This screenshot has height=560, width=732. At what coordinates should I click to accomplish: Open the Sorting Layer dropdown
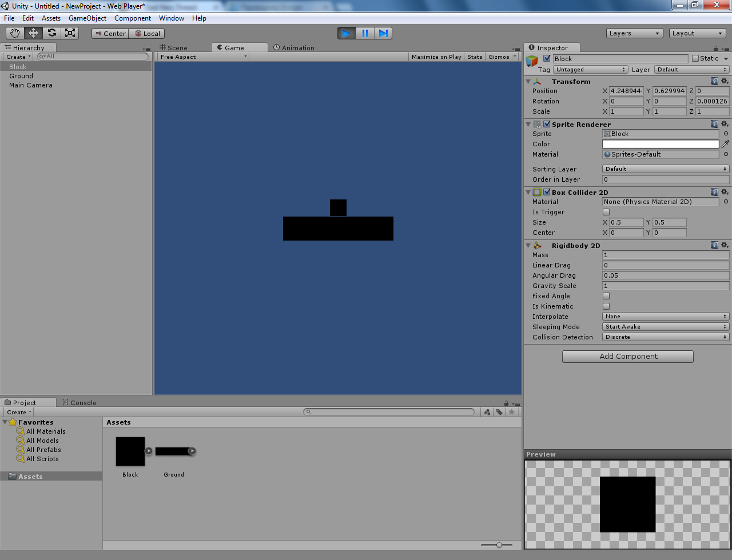click(665, 169)
